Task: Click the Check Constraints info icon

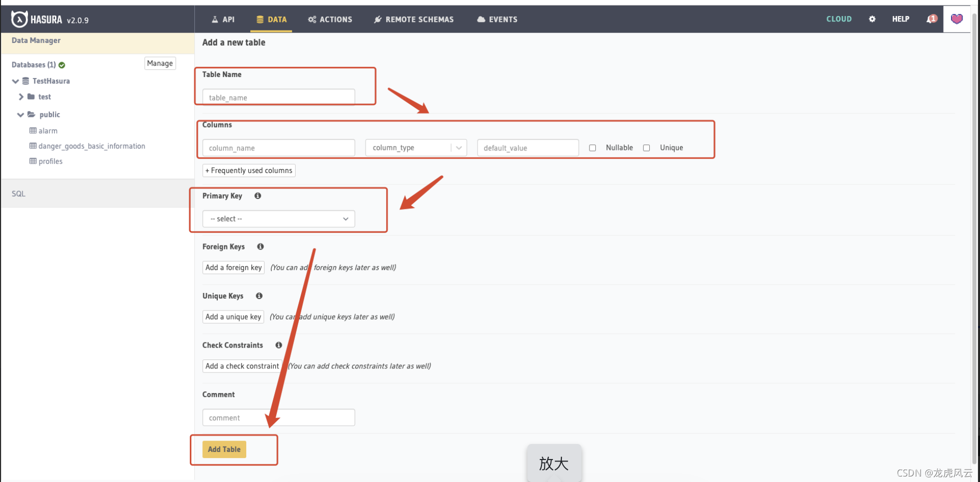Action: coord(279,345)
